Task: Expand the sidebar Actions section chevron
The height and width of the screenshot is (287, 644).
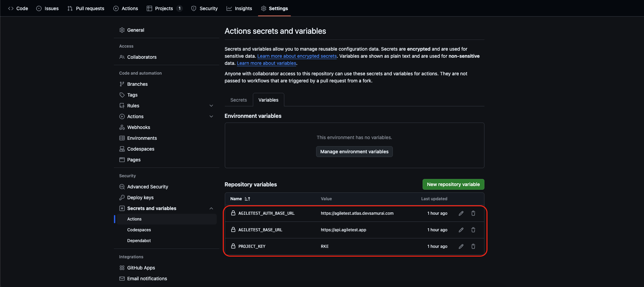Action: point(211,116)
